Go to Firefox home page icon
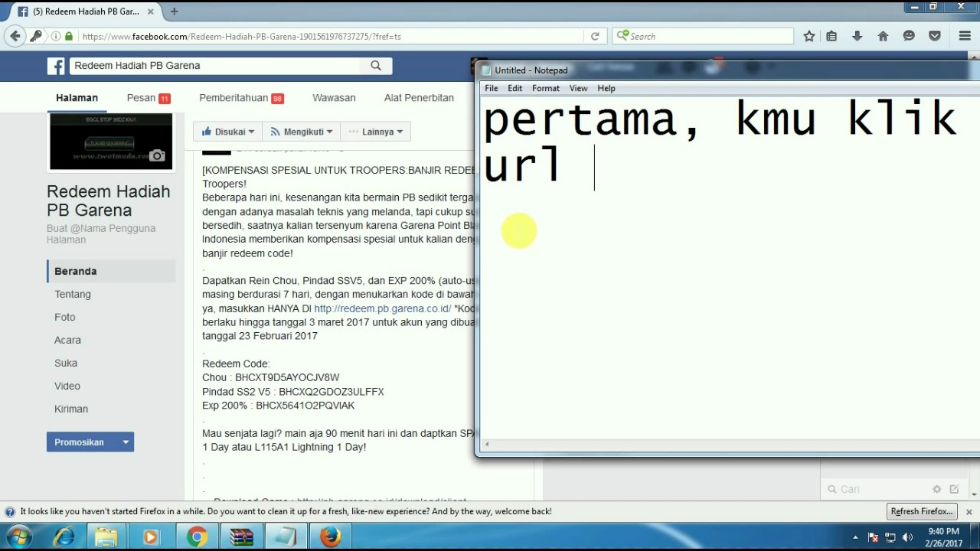Screen dimensions: 980x551 pos(883,36)
